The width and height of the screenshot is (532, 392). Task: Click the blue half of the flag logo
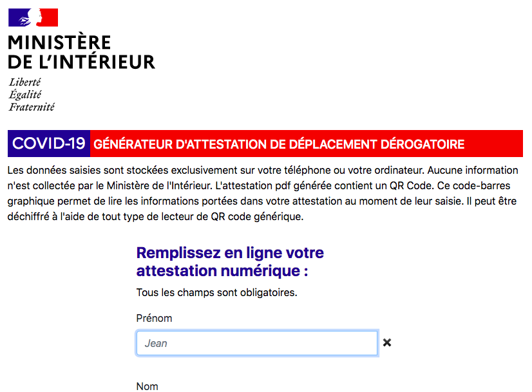[20, 17]
